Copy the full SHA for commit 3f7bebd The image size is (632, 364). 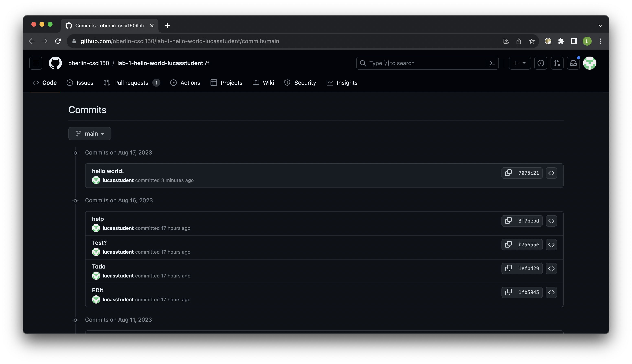[x=508, y=220]
